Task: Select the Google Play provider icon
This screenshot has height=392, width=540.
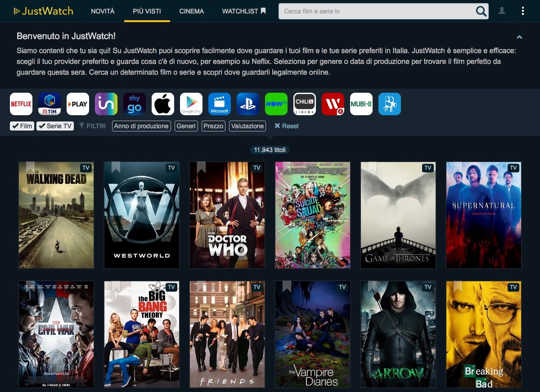Action: tap(191, 104)
